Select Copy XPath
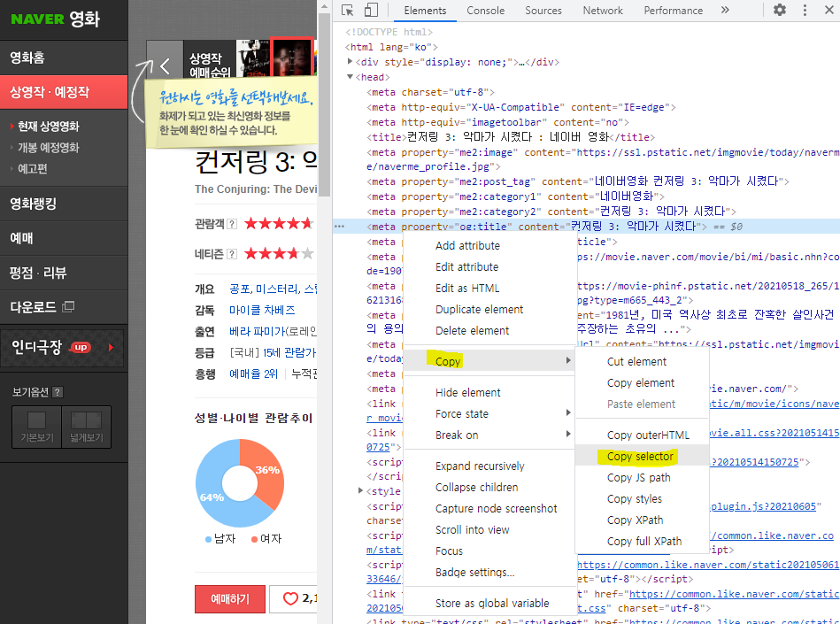The width and height of the screenshot is (840, 624). 635,520
